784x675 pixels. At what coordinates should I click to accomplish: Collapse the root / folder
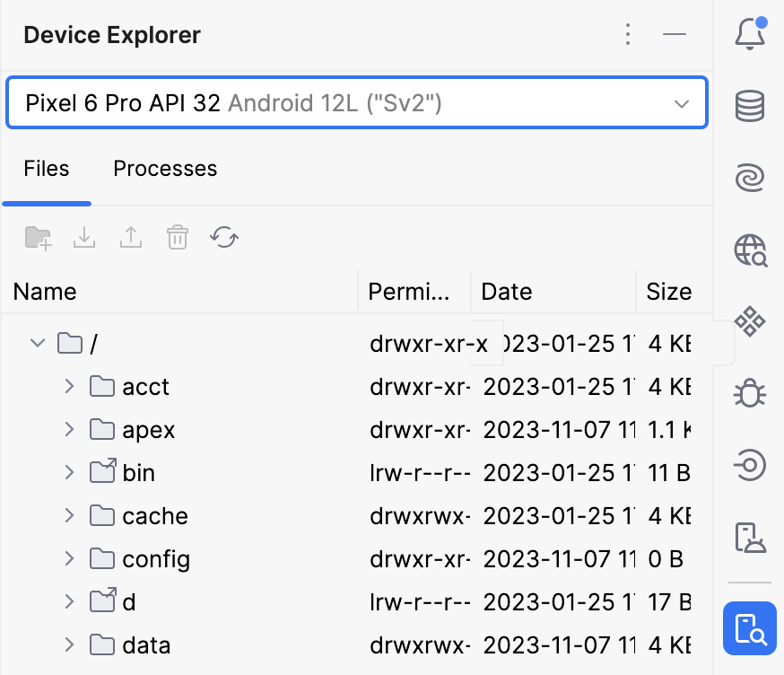pyautogui.click(x=38, y=343)
